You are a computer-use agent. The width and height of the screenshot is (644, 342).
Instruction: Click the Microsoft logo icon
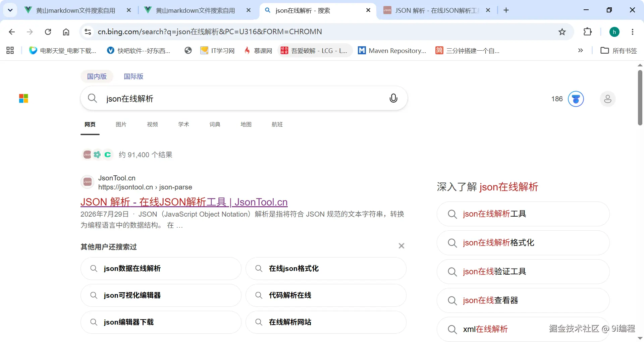23,99
